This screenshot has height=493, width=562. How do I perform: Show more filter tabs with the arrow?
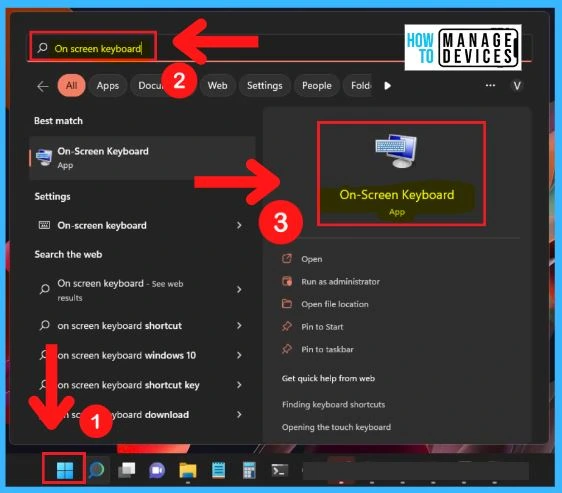[x=387, y=86]
